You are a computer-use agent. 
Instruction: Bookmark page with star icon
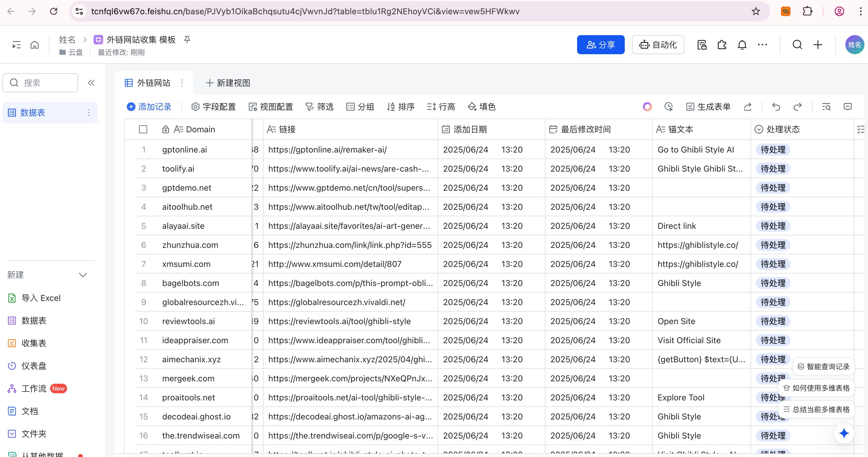click(x=756, y=11)
